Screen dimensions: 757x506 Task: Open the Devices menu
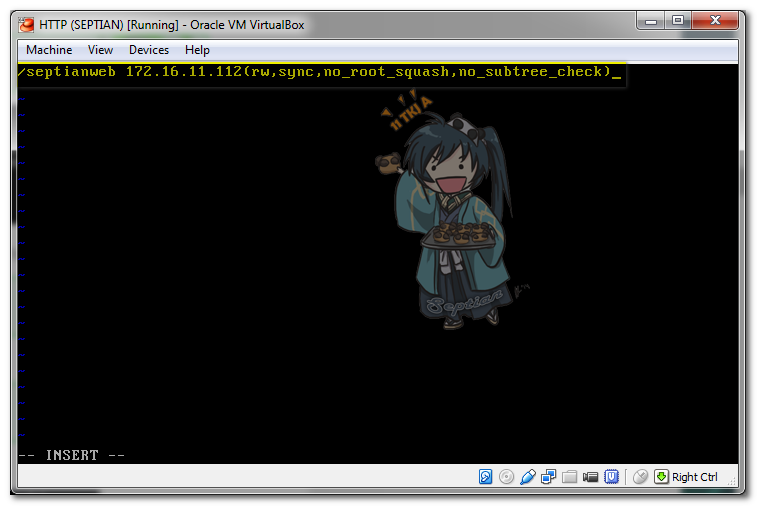click(149, 50)
